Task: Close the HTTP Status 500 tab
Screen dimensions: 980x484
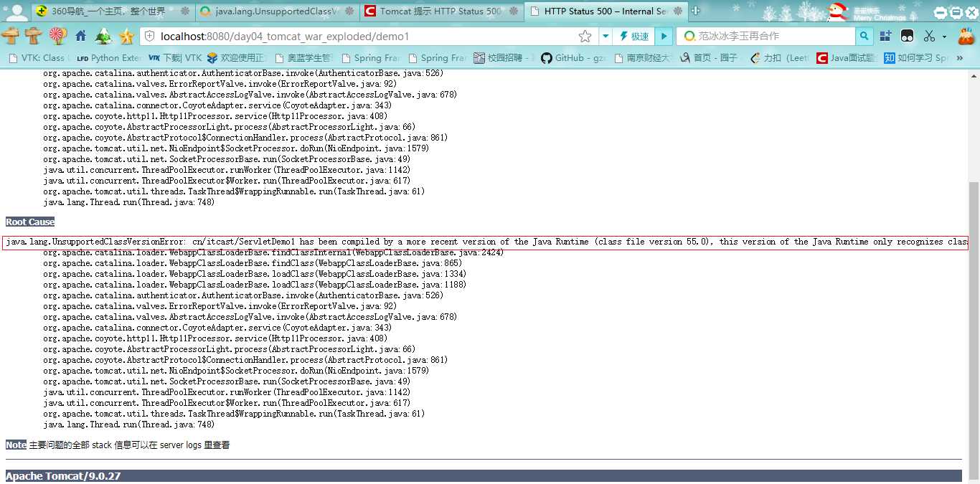Action: pyautogui.click(x=679, y=11)
